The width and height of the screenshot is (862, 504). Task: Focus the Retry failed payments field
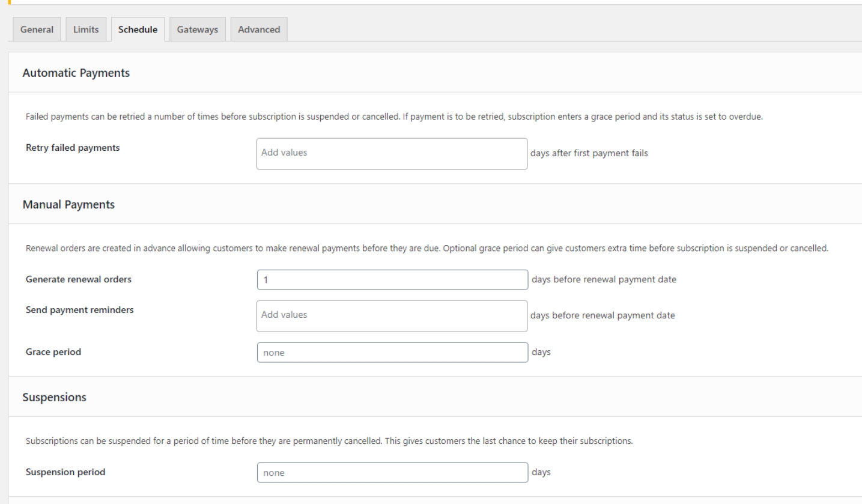(x=392, y=154)
